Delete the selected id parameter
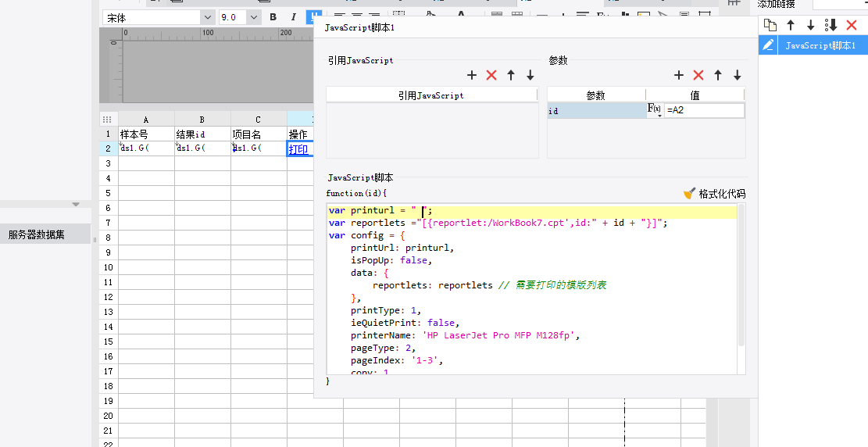 pos(698,75)
